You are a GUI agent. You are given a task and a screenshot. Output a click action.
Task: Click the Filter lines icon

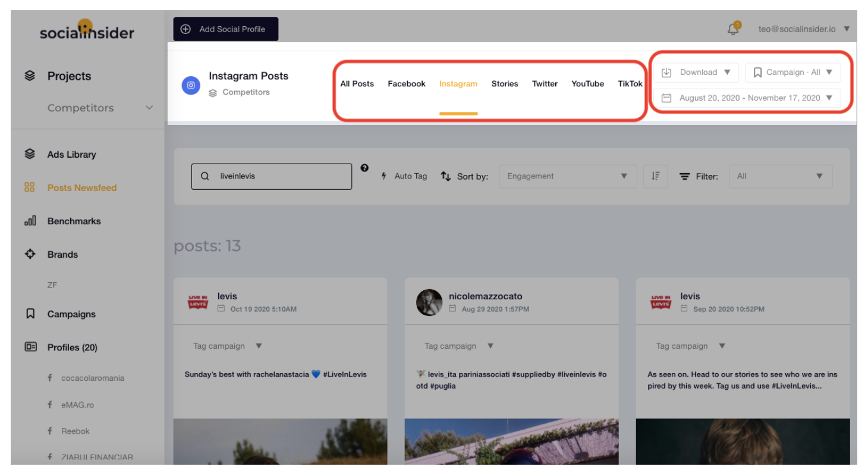[x=685, y=177]
